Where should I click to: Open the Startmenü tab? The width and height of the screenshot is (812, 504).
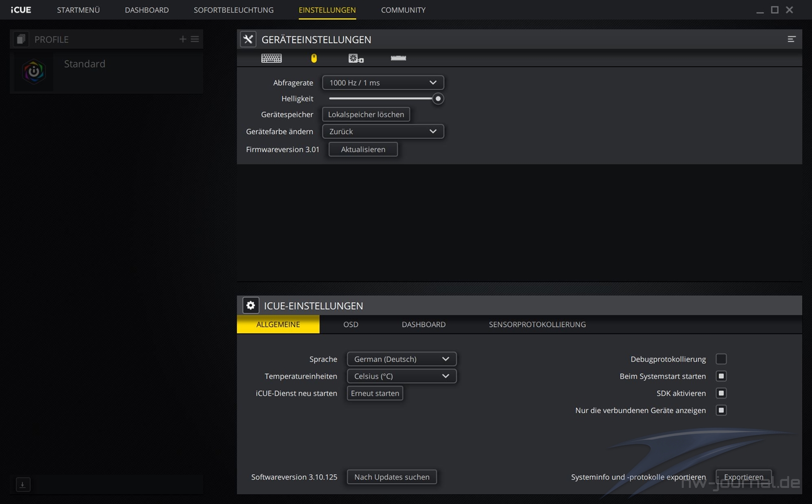(78, 10)
